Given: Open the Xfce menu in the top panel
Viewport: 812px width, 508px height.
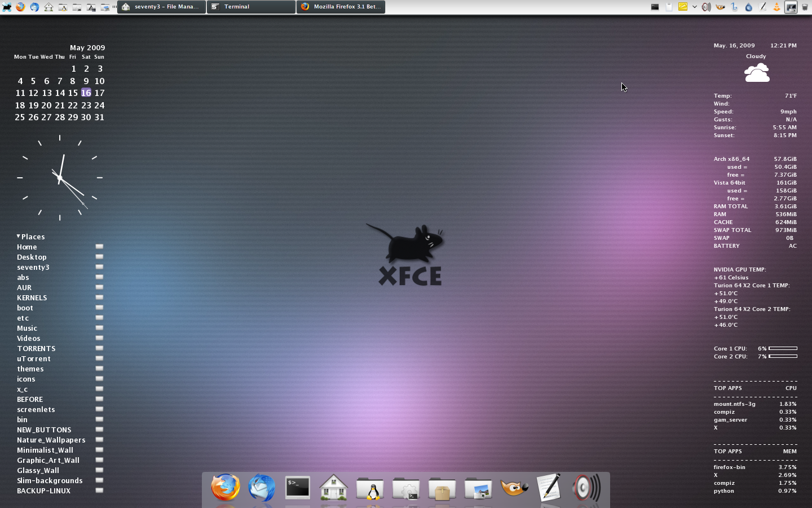Looking at the screenshot, I should (x=7, y=7).
